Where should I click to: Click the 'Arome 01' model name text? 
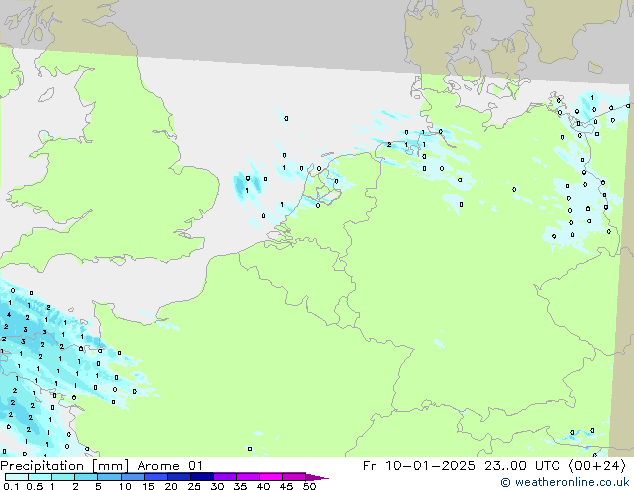tap(170, 466)
